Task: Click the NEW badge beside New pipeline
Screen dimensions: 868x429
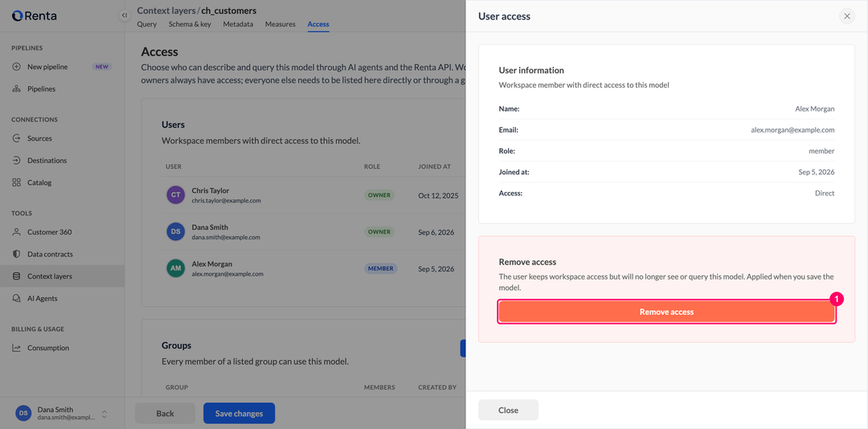Action: point(102,67)
